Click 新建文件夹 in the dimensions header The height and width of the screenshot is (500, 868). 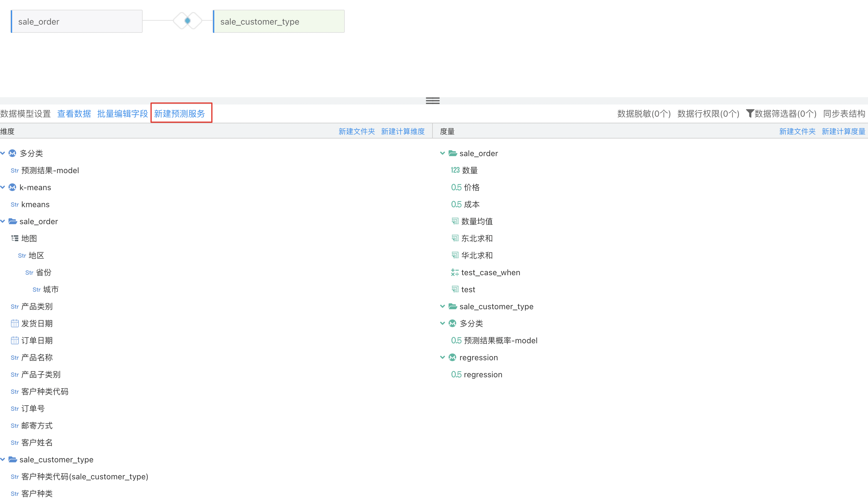pos(357,131)
